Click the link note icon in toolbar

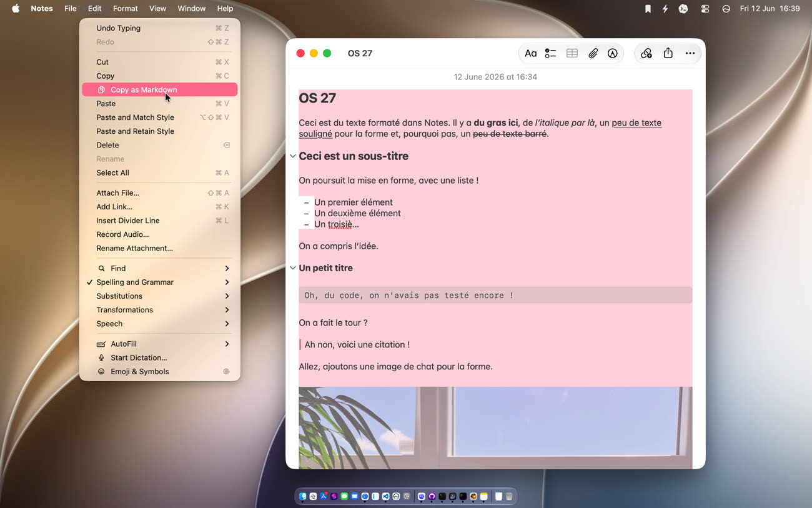646,53
